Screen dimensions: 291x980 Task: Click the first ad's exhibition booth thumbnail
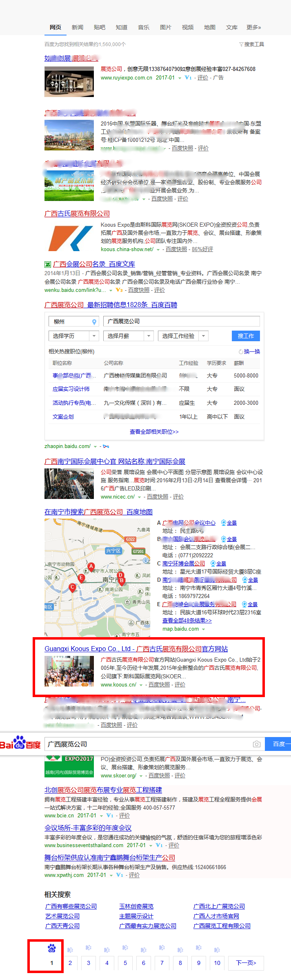tap(69, 82)
